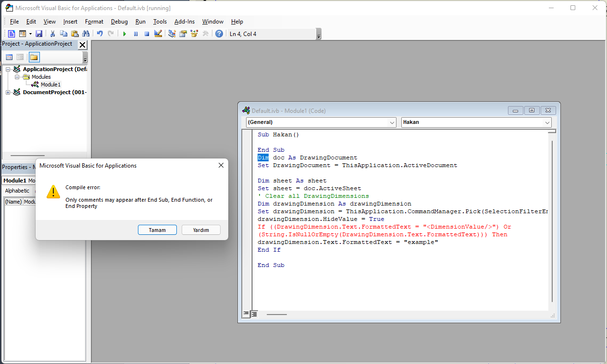The width and height of the screenshot is (607, 364).
Task: Open Project Explorer from the toolbar
Action: pos(172,34)
